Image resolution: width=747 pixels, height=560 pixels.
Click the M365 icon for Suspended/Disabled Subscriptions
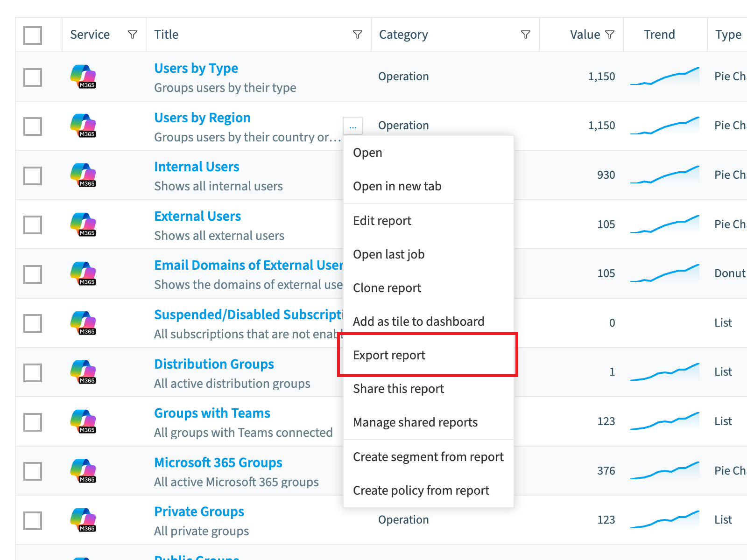coord(83,323)
